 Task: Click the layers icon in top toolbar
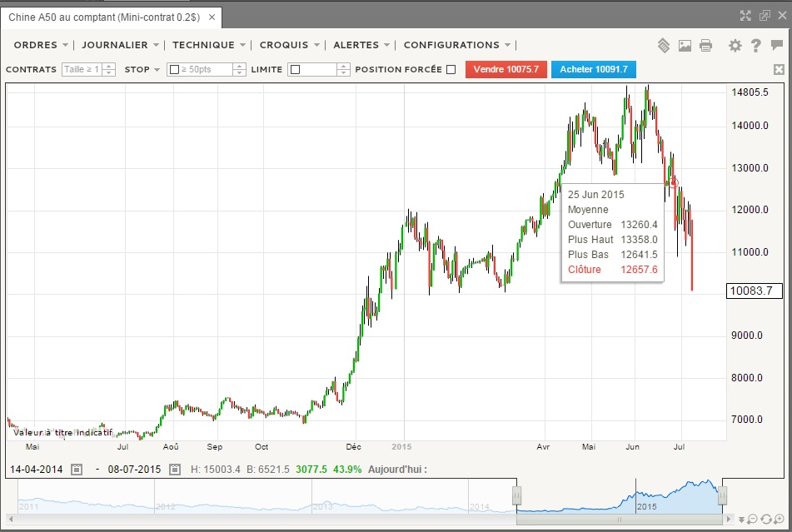click(x=664, y=46)
